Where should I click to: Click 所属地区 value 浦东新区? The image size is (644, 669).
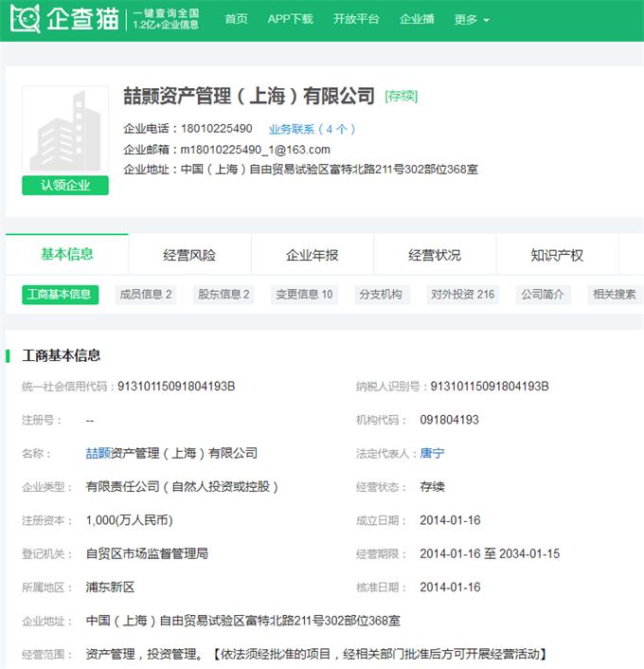(x=111, y=588)
